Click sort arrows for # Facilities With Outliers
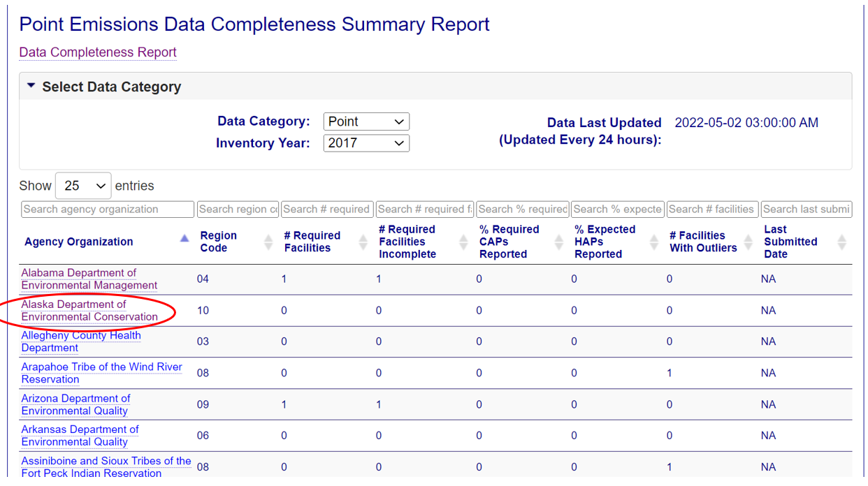Image resolution: width=868 pixels, height=486 pixels. tap(748, 242)
